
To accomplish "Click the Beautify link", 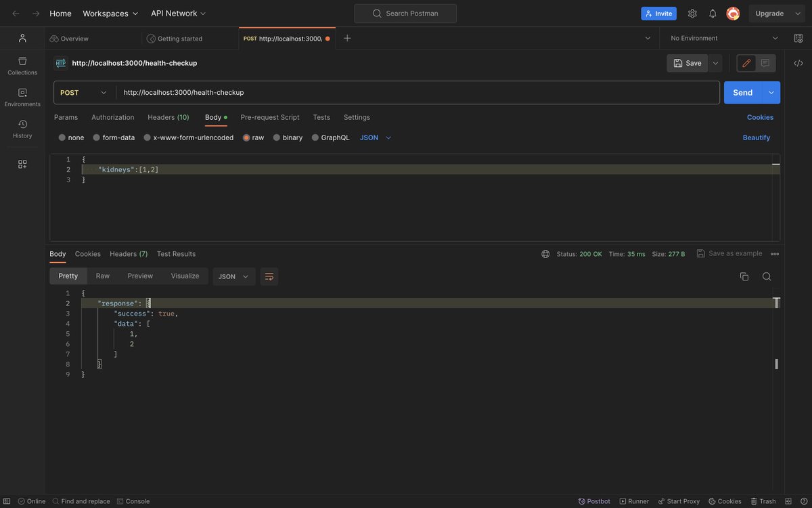I will [757, 137].
